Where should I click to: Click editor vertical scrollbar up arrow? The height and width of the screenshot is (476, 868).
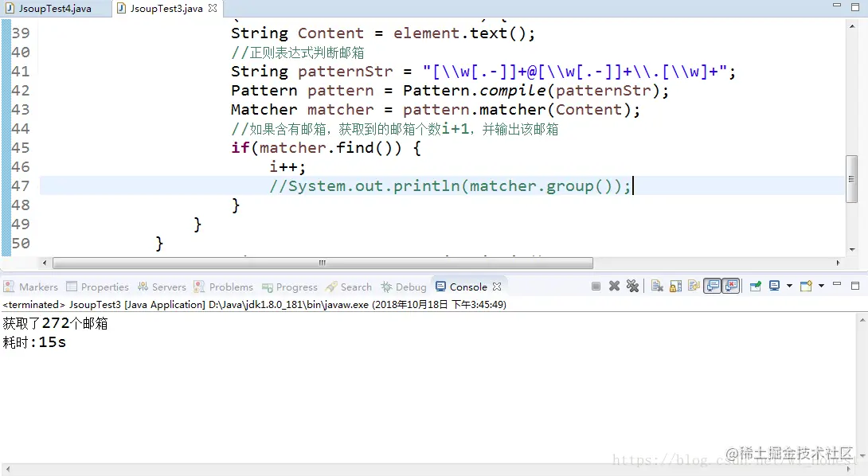coord(851,26)
